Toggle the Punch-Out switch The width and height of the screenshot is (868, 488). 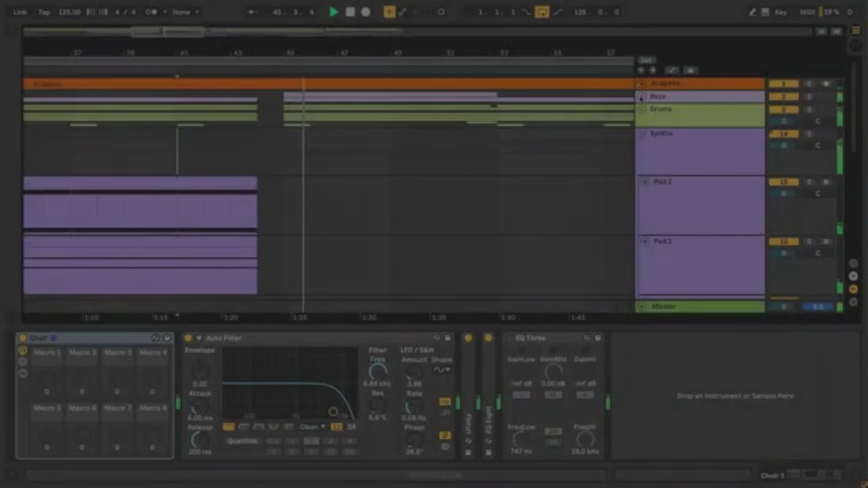(557, 12)
